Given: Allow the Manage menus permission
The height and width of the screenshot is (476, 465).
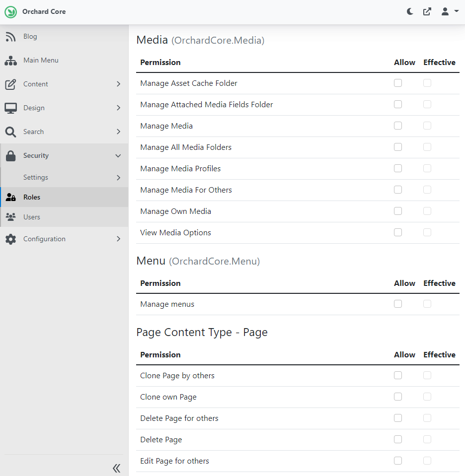Looking at the screenshot, I should coord(398,304).
